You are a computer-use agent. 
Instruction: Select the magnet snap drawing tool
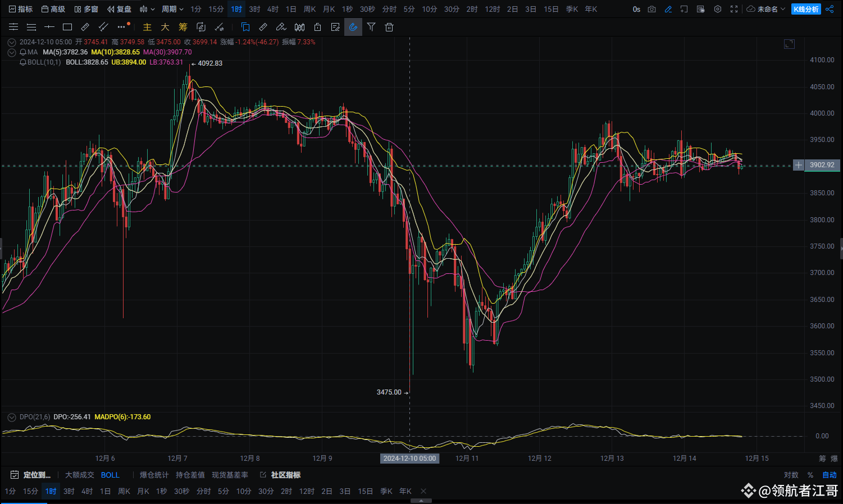[353, 27]
